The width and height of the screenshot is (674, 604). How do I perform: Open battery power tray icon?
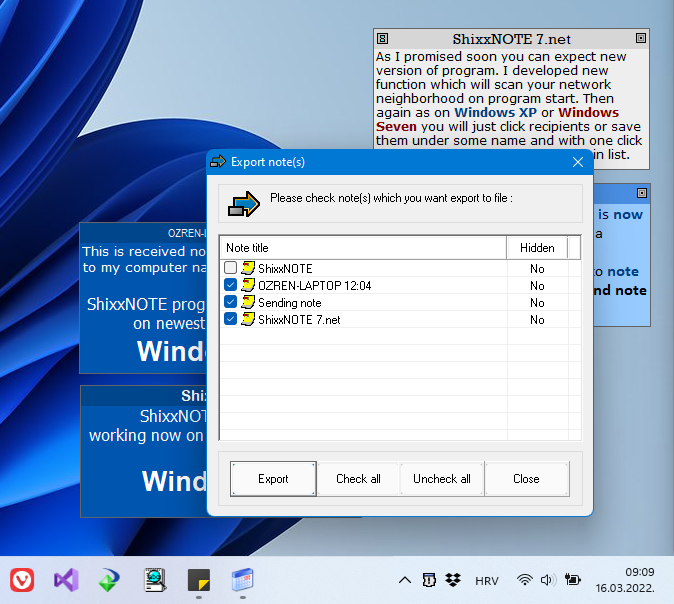pyautogui.click(x=573, y=580)
